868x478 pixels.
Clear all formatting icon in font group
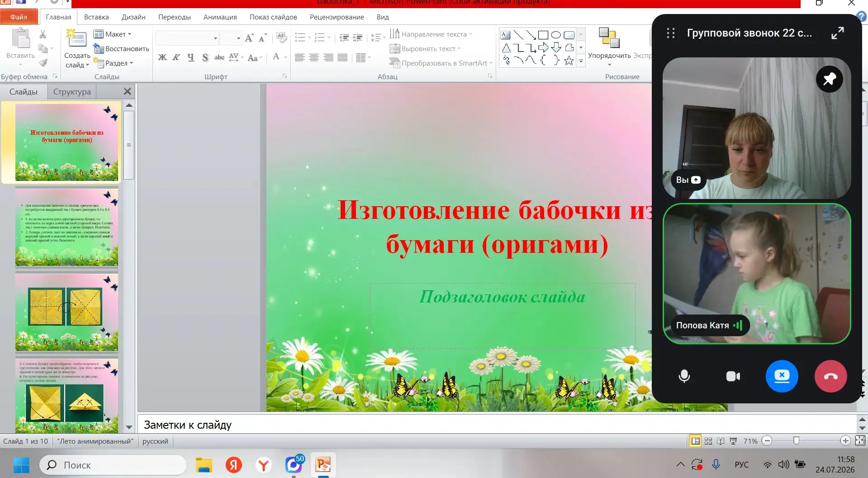click(x=281, y=38)
